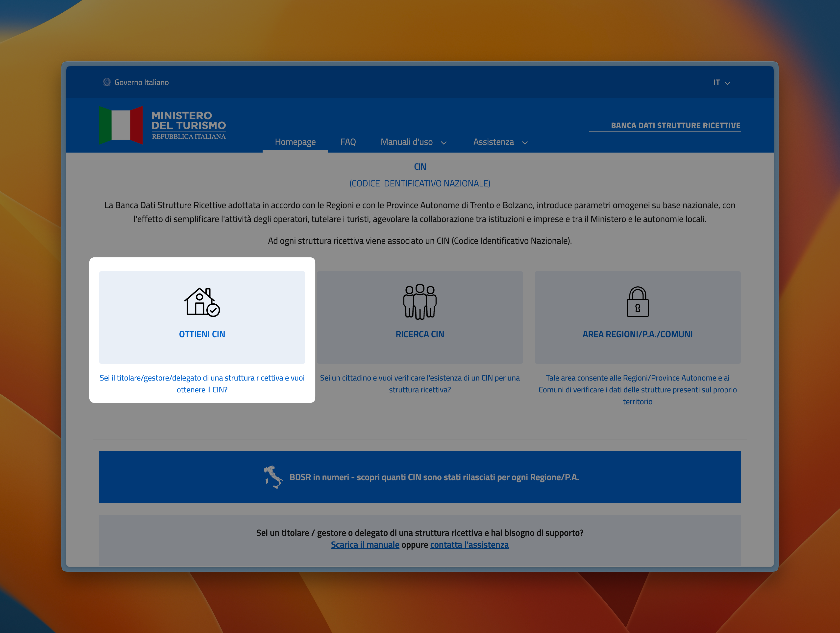Click Scarica il manuale link
Image resolution: width=840 pixels, height=633 pixels.
pyautogui.click(x=365, y=545)
